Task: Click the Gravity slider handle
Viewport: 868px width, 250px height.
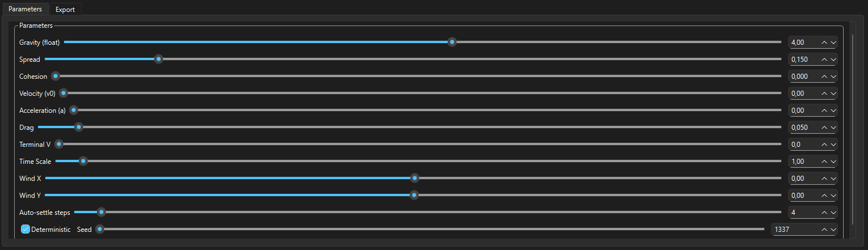Action: pos(452,42)
